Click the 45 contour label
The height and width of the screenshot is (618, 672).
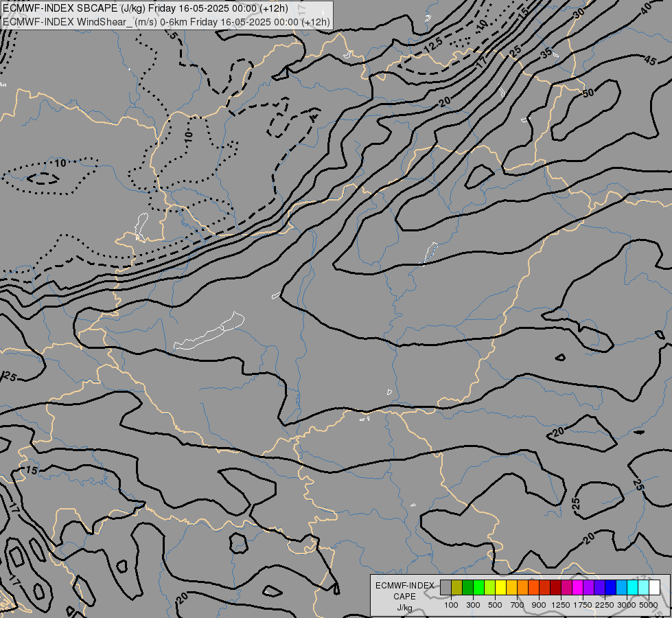pyautogui.click(x=650, y=60)
